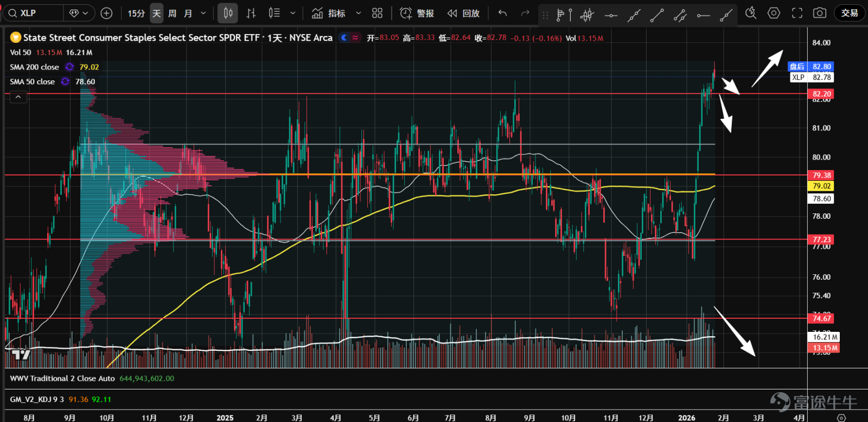This screenshot has width=868, height=422.
Task: Open the indicator templates grid icon
Action: (378, 13)
